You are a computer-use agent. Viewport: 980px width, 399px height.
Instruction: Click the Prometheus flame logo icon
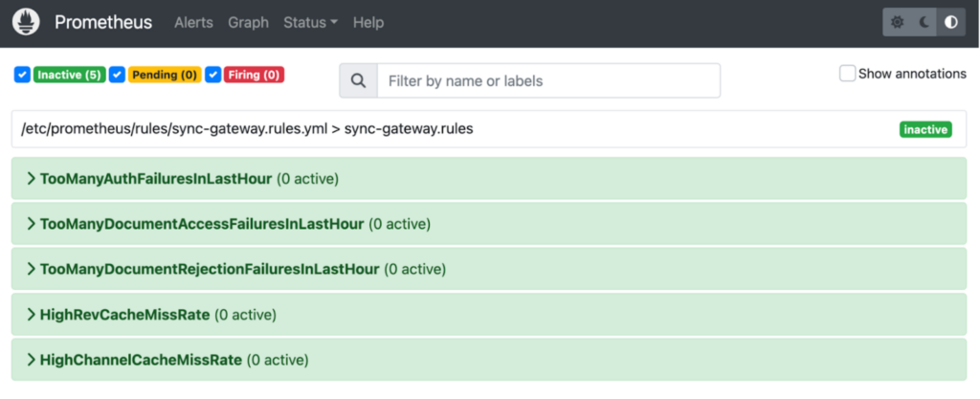26,22
